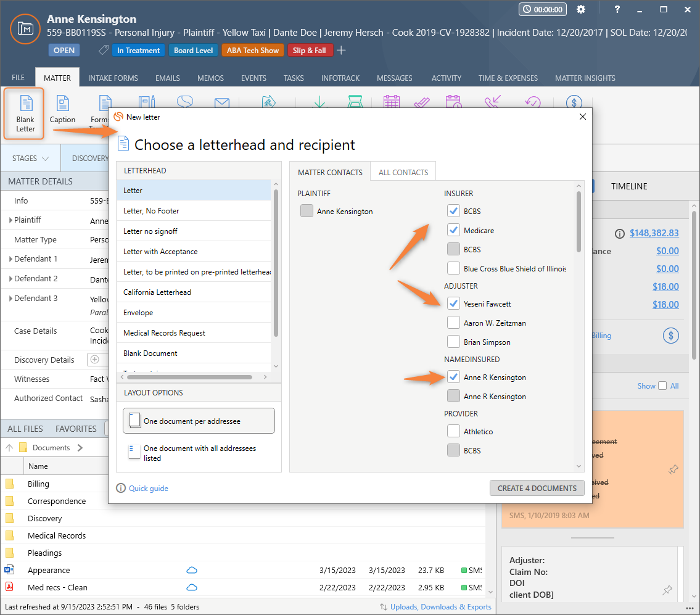Select the California Letterhead option

pos(194,292)
